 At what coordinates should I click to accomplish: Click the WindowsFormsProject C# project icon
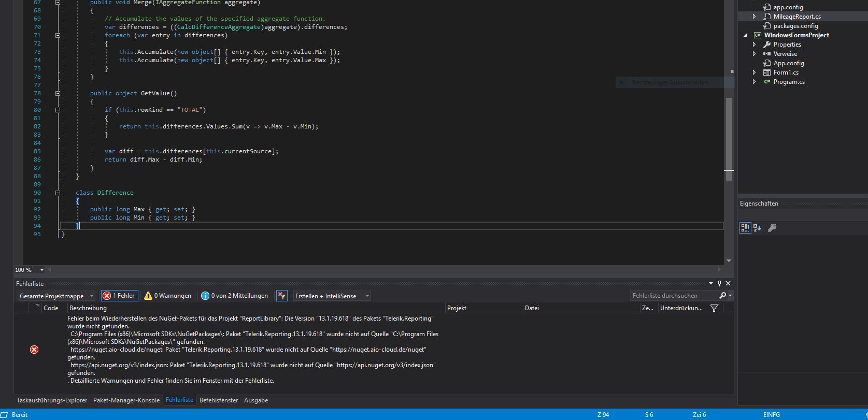758,35
